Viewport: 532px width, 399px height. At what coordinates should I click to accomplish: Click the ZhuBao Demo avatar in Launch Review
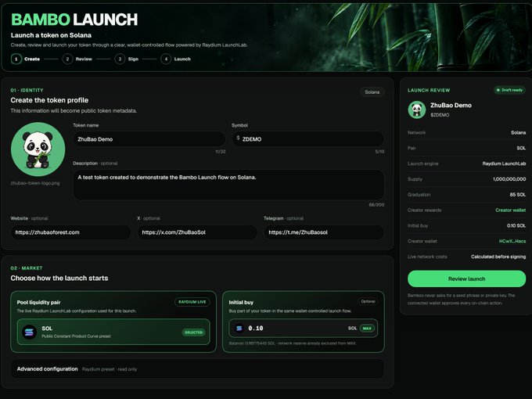417,110
